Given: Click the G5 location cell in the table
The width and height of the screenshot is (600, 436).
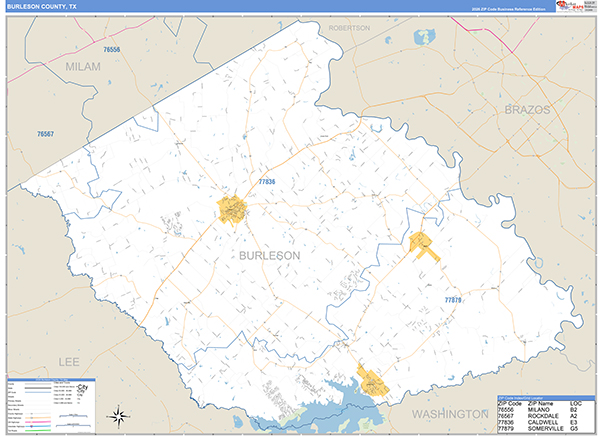Looking at the screenshot, I should (573, 429).
